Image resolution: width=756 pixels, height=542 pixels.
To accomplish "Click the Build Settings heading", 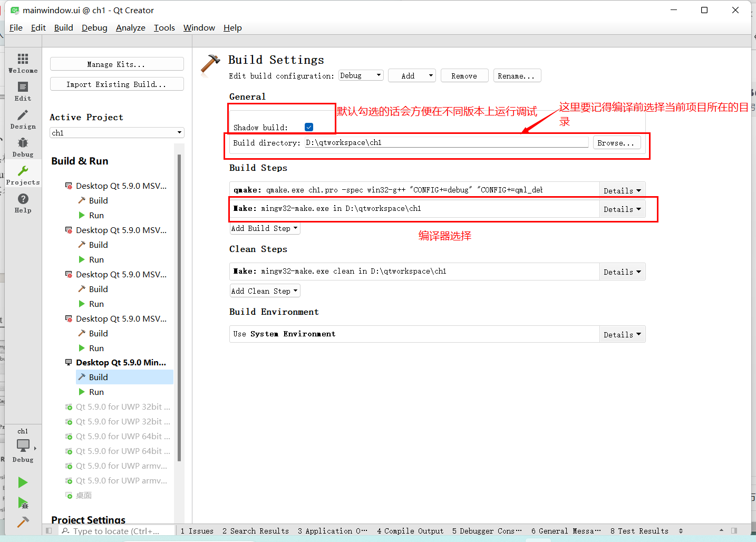I will pyautogui.click(x=276, y=60).
